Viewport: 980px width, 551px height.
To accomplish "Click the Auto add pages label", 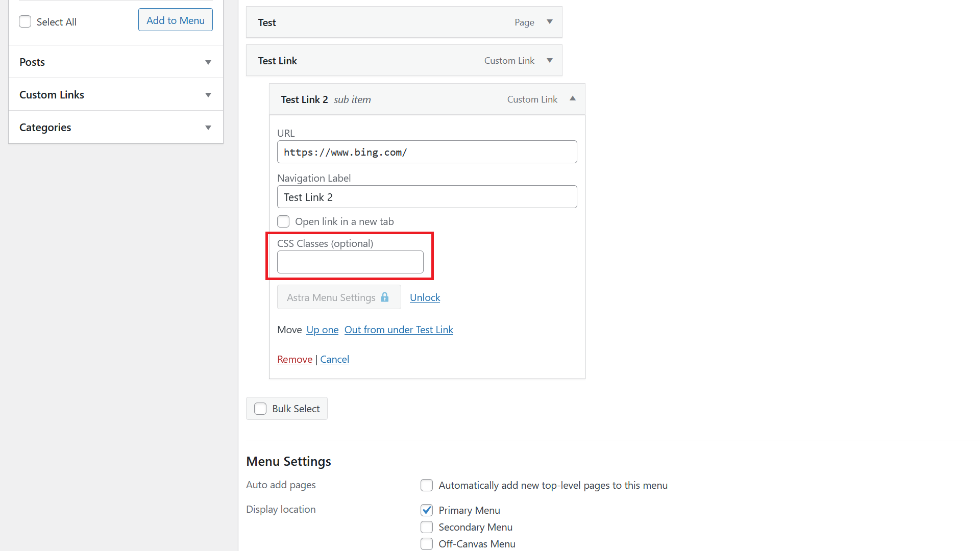I will tap(281, 485).
